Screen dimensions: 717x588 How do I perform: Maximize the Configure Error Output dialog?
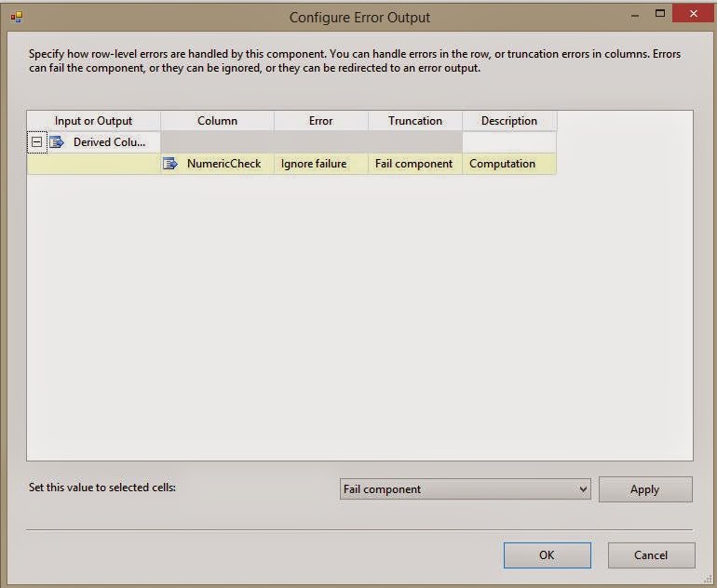pos(660,14)
